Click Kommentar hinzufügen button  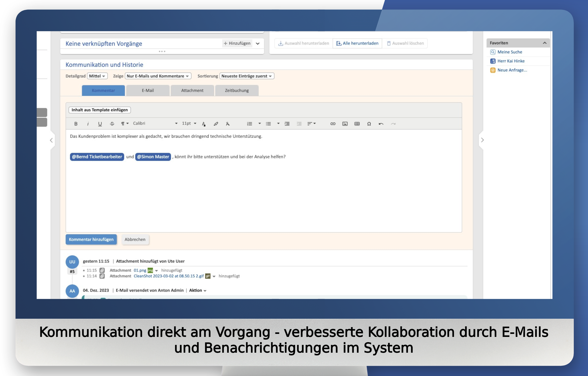point(91,239)
